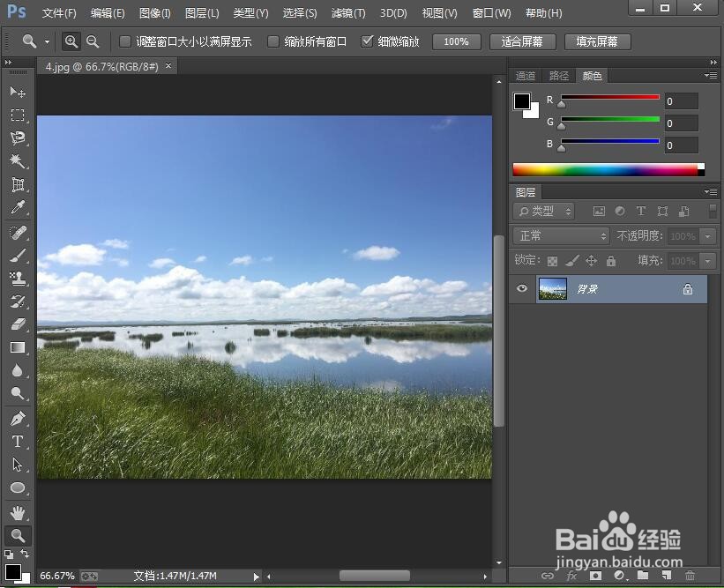Viewport: 724px width, 588px height.
Task: Open blend mode dropdown showing Normal
Action: point(561,236)
